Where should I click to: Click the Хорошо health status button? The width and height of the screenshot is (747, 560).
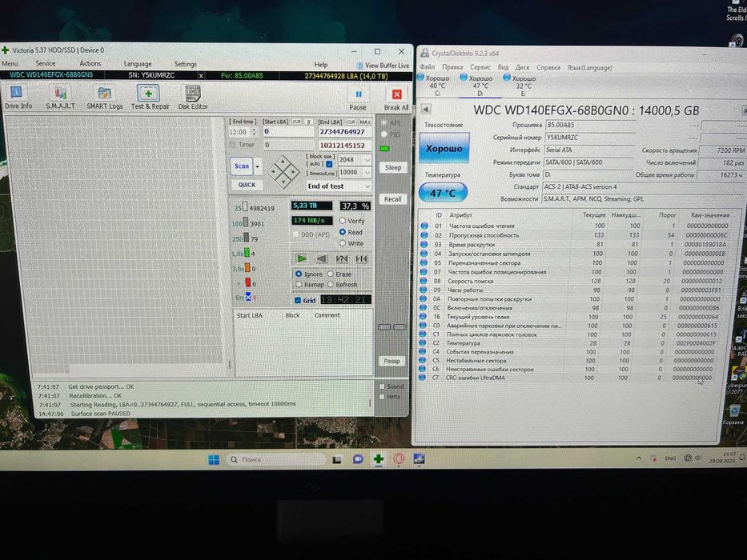click(444, 149)
